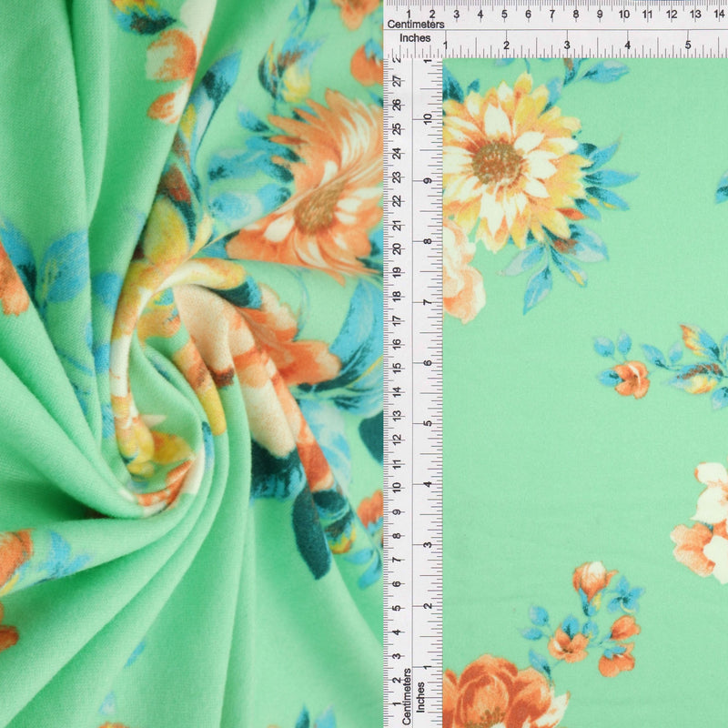The width and height of the screenshot is (728, 728).
Task: Click the 20 mark on the vertical centimeter ruler
Action: [397, 248]
